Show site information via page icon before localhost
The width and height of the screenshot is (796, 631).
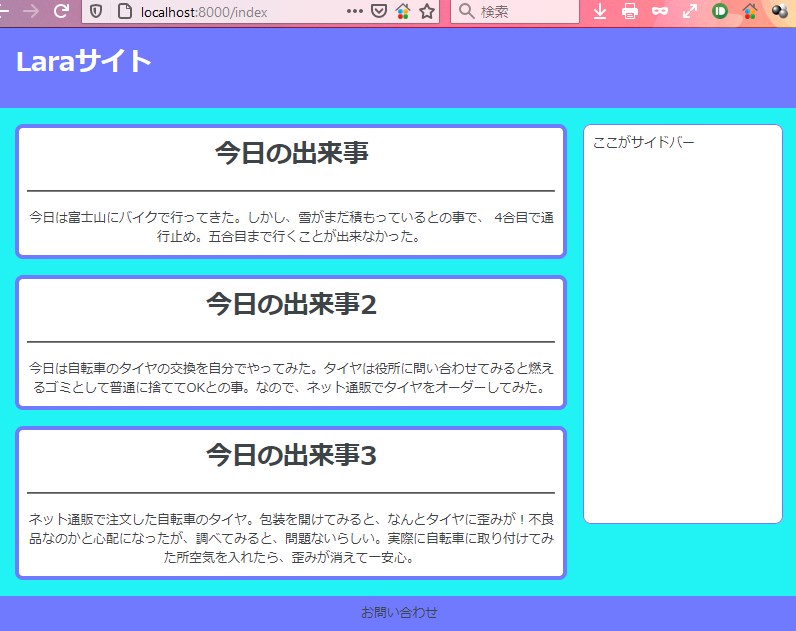click(125, 11)
